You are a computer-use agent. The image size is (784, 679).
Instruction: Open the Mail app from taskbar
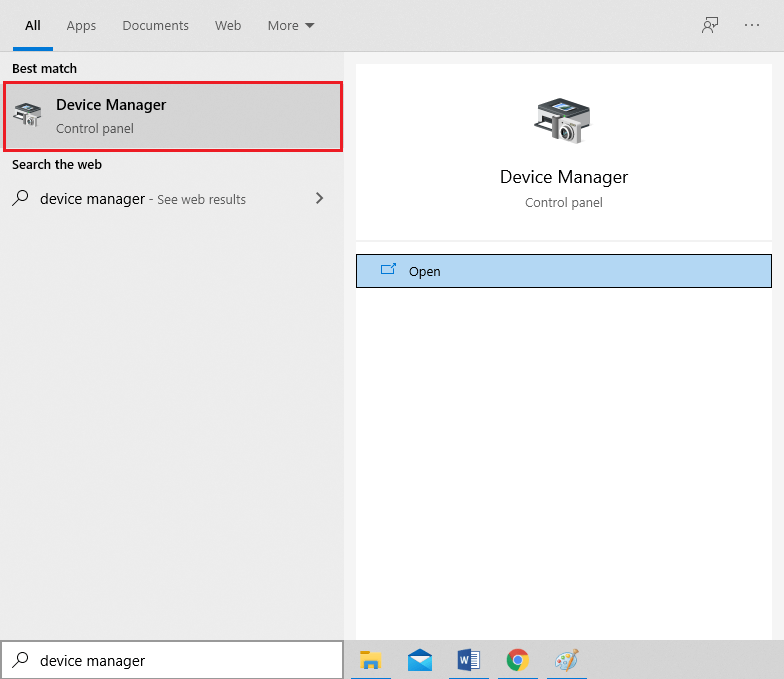[420, 660]
